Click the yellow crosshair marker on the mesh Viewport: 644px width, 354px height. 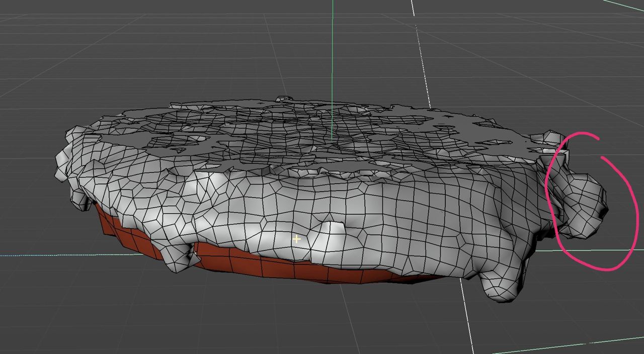[x=296, y=239]
